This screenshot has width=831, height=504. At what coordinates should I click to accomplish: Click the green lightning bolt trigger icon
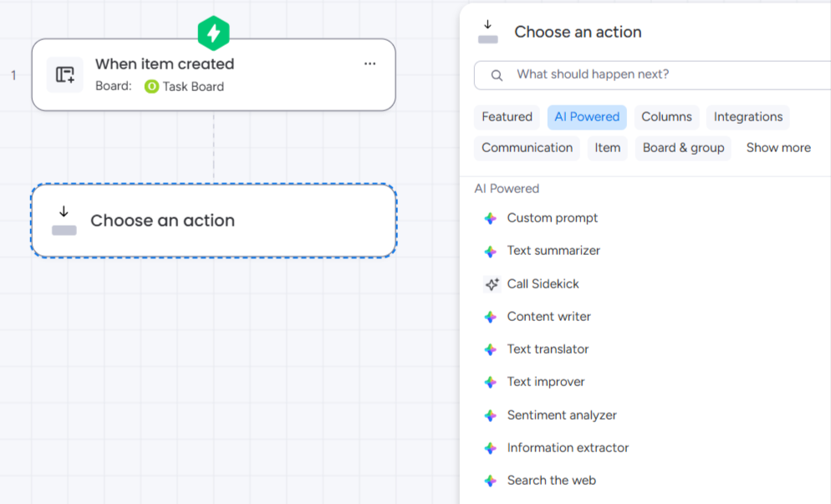[214, 33]
